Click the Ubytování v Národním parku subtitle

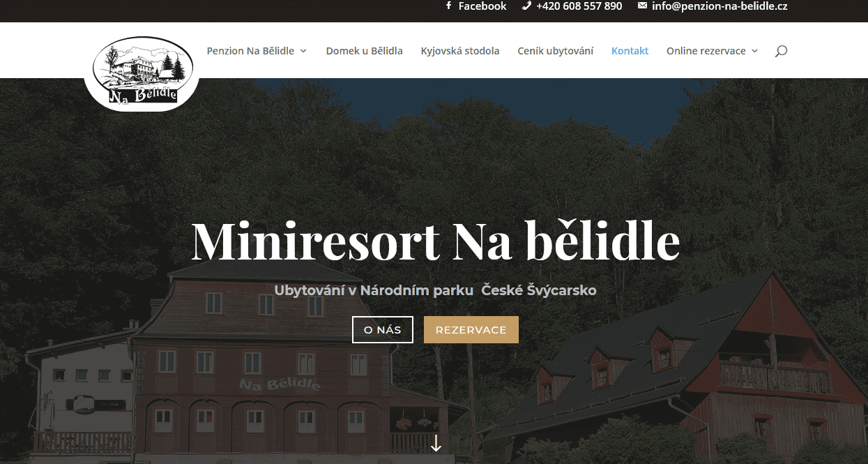click(435, 290)
